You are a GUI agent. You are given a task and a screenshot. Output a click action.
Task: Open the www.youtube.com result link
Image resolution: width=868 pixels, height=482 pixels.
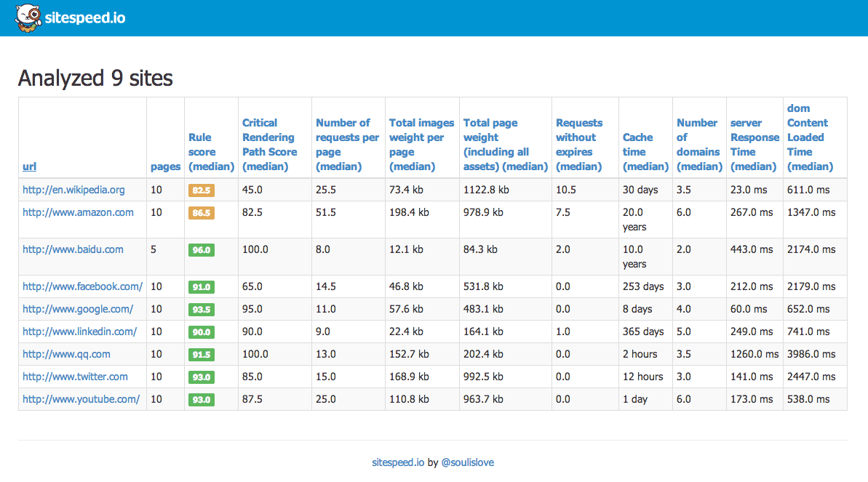coord(81,400)
